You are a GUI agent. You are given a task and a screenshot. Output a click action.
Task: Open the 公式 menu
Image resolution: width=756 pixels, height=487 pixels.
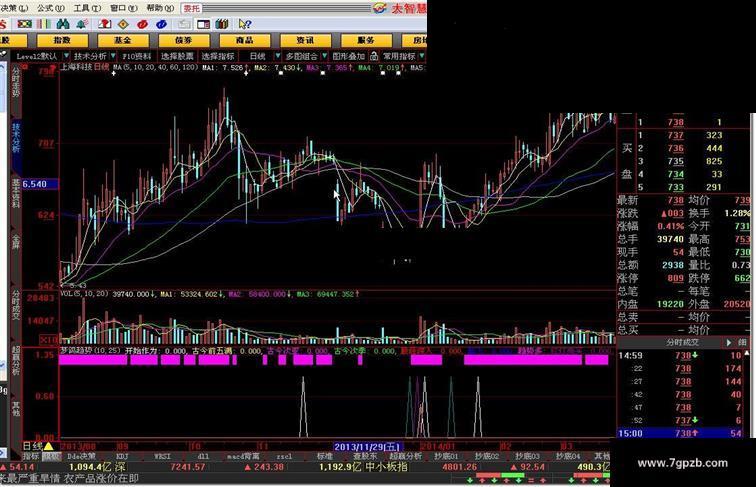tap(50, 8)
